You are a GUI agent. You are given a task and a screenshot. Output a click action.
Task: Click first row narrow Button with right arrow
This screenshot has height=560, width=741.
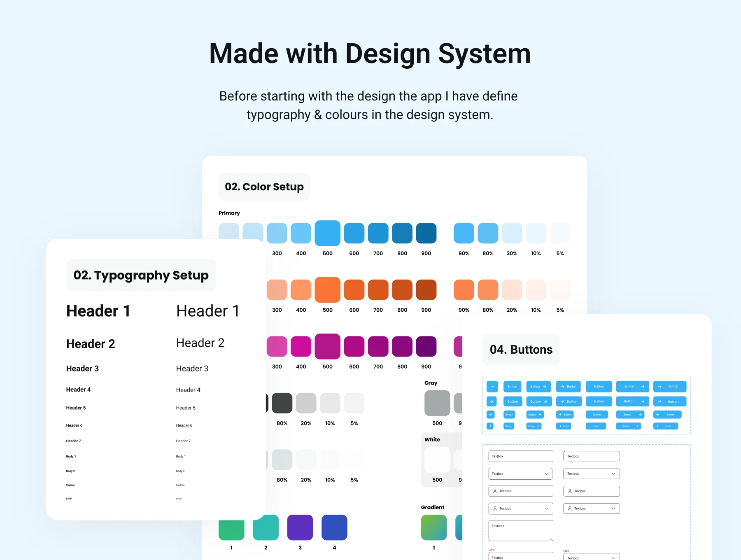click(x=538, y=386)
